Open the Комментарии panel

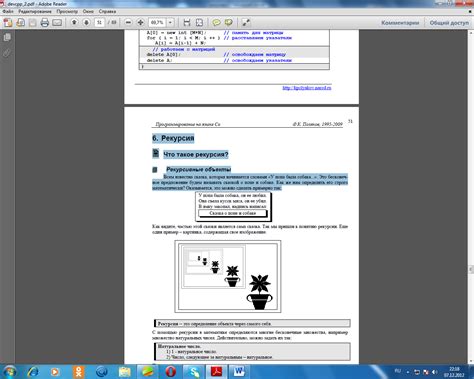point(400,23)
